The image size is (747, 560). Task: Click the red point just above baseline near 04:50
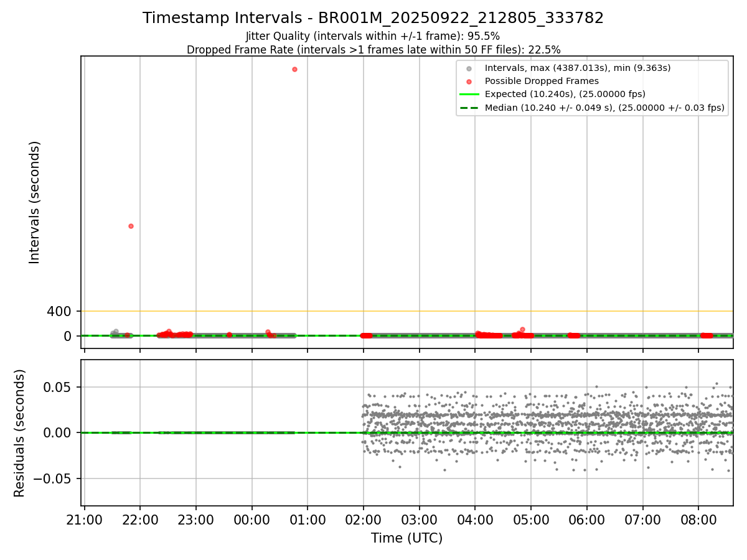pos(522,329)
